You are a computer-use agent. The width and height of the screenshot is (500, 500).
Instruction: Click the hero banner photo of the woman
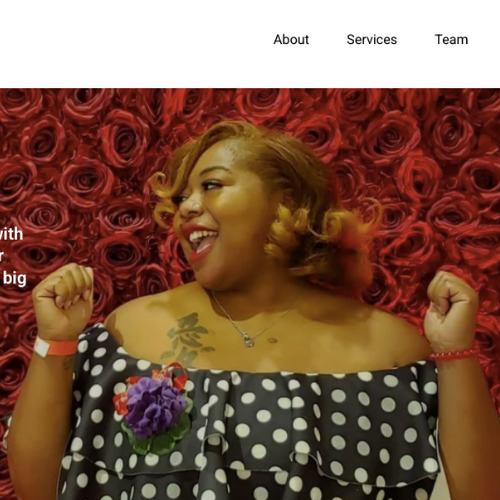(x=250, y=294)
